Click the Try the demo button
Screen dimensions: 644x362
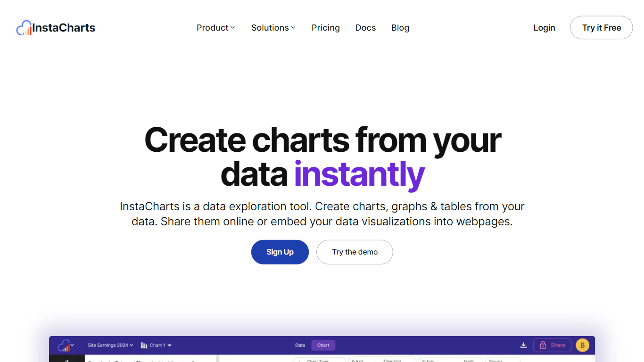coord(355,252)
